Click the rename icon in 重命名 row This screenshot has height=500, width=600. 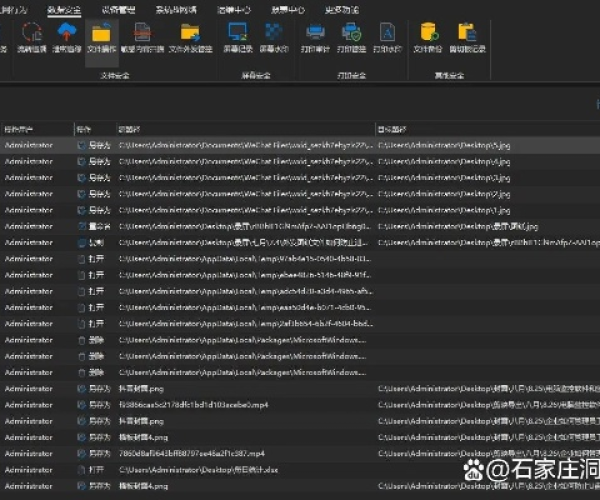82,226
